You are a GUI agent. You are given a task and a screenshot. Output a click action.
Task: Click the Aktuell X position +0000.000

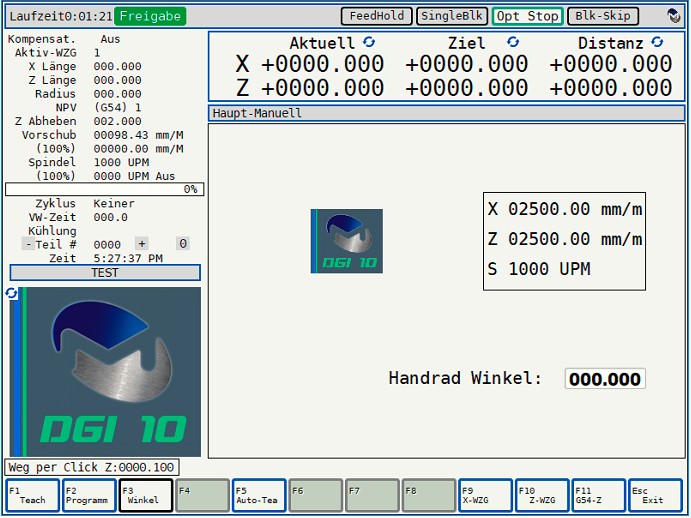click(323, 64)
